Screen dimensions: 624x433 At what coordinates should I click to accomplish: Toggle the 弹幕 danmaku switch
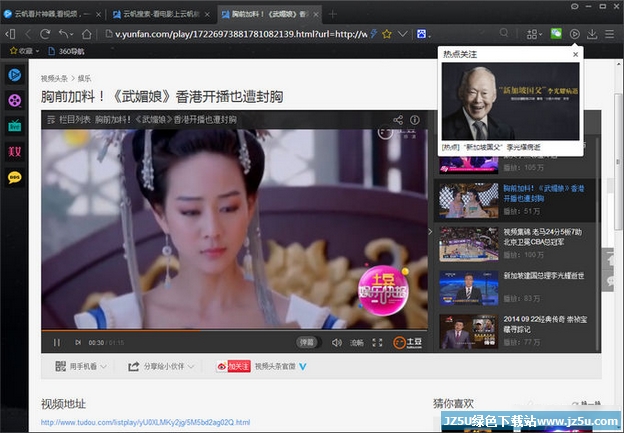(x=308, y=342)
